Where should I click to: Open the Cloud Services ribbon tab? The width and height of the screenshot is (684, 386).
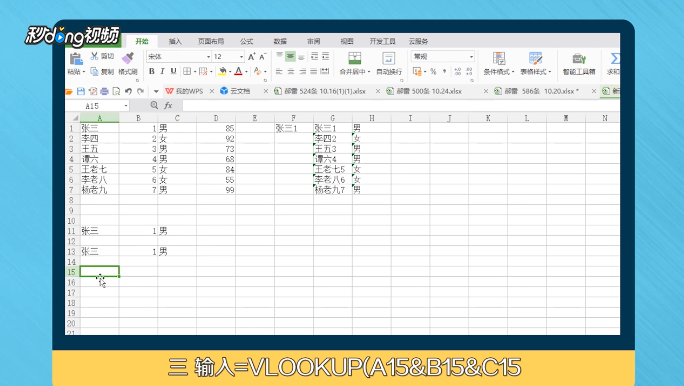tap(418, 41)
